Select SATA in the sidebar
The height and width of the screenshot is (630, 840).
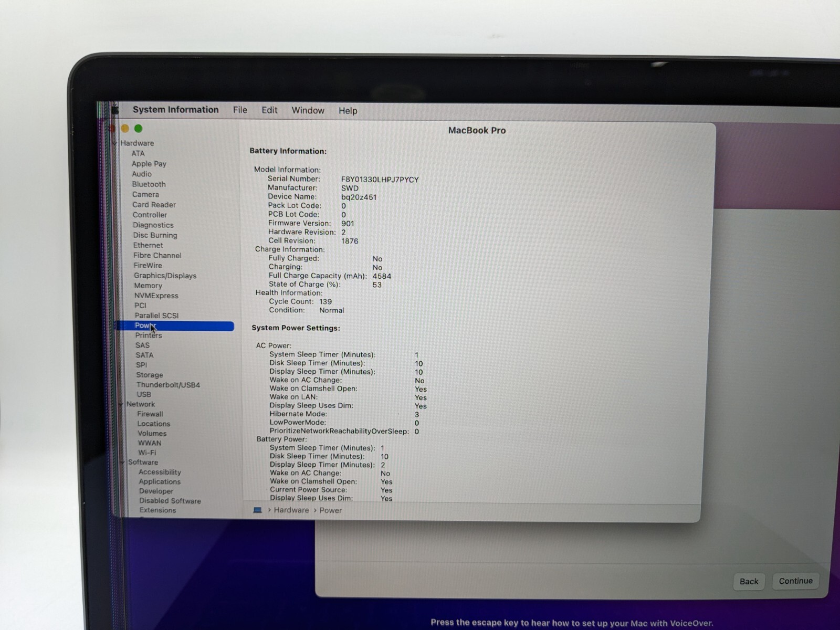click(x=144, y=355)
